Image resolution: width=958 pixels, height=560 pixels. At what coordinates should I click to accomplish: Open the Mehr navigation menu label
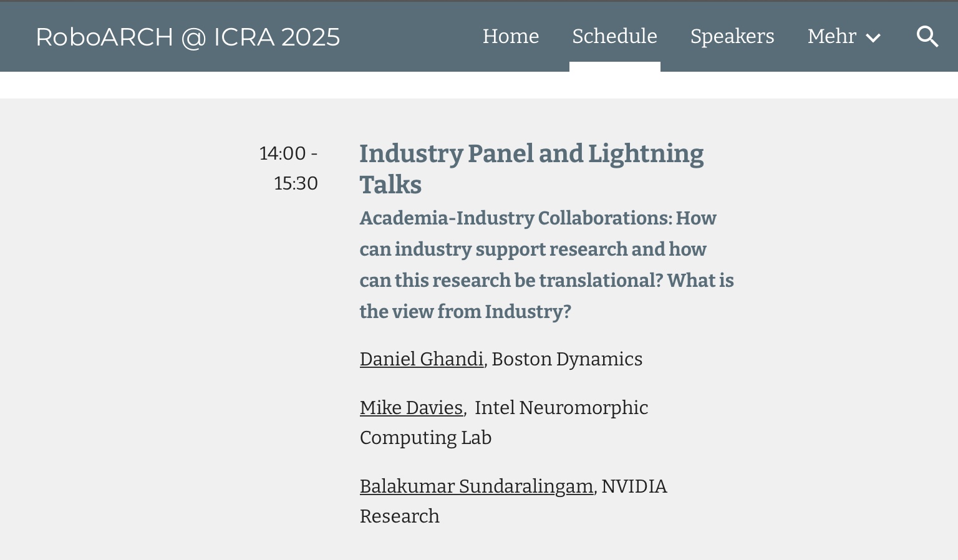tap(831, 36)
